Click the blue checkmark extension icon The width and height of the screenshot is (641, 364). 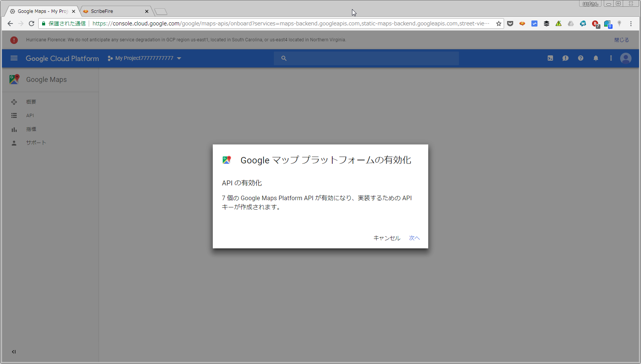click(x=534, y=24)
